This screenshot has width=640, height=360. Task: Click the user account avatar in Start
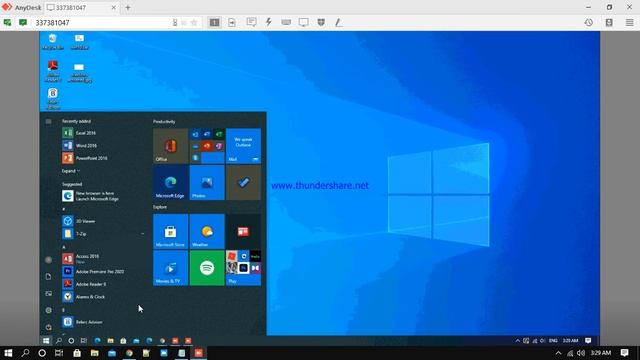pos(48,260)
